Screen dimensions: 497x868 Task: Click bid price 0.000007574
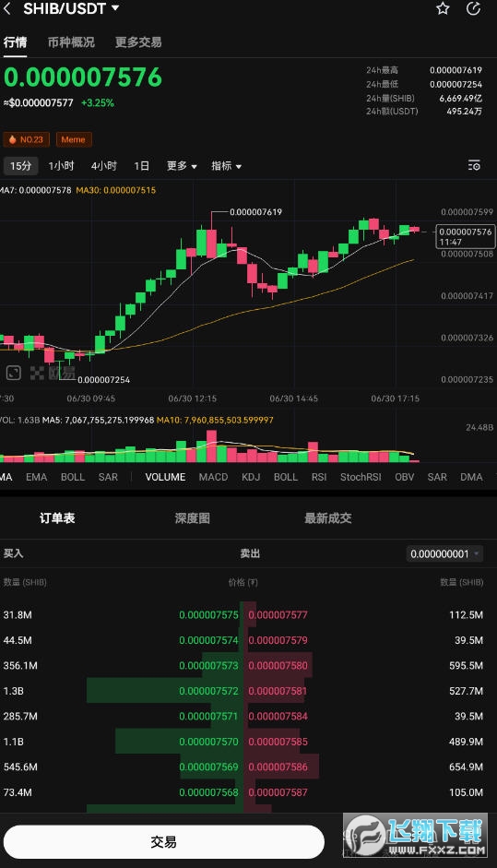[208, 640]
